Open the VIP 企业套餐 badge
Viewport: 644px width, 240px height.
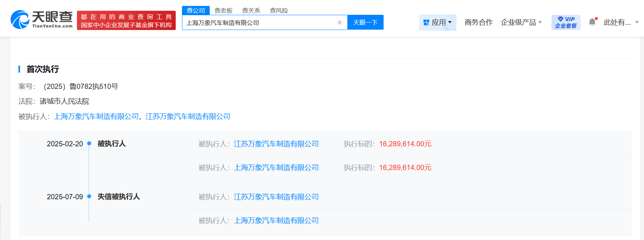click(x=566, y=22)
